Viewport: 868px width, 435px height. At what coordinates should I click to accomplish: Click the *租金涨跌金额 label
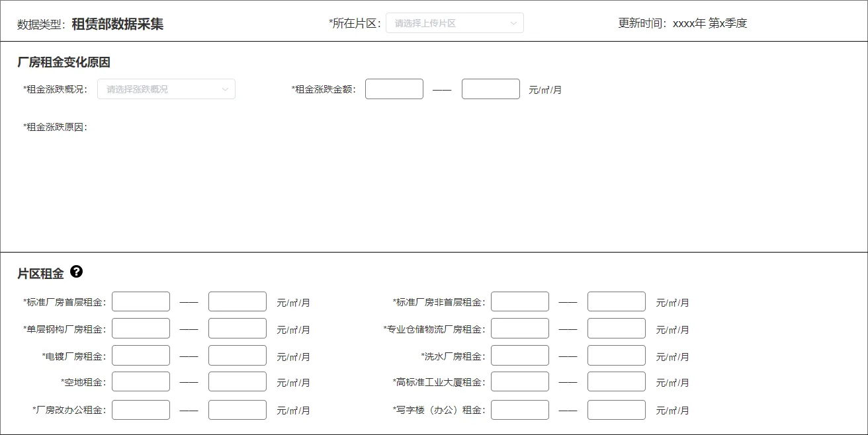coord(324,89)
